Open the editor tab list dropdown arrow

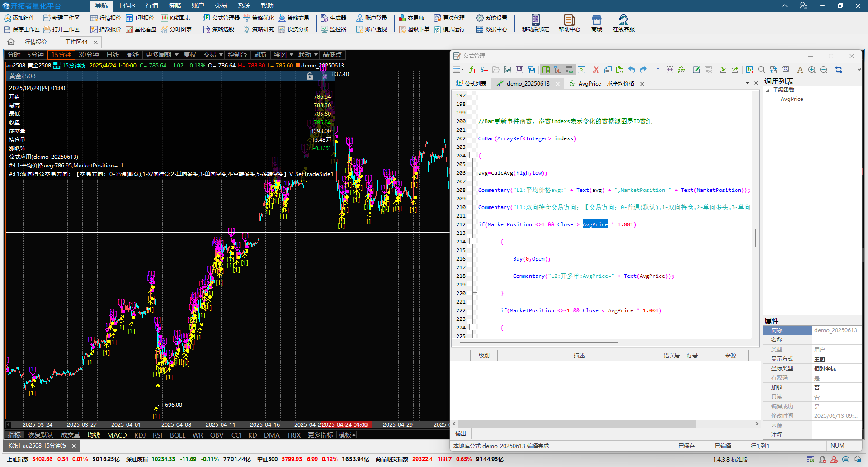coord(747,83)
